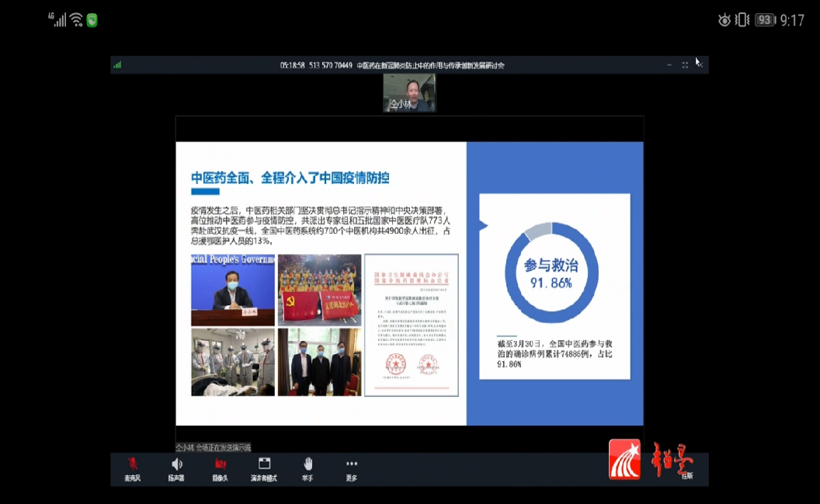Open the 更多 more options menu
Screen dimensions: 820x504
[x=351, y=466]
